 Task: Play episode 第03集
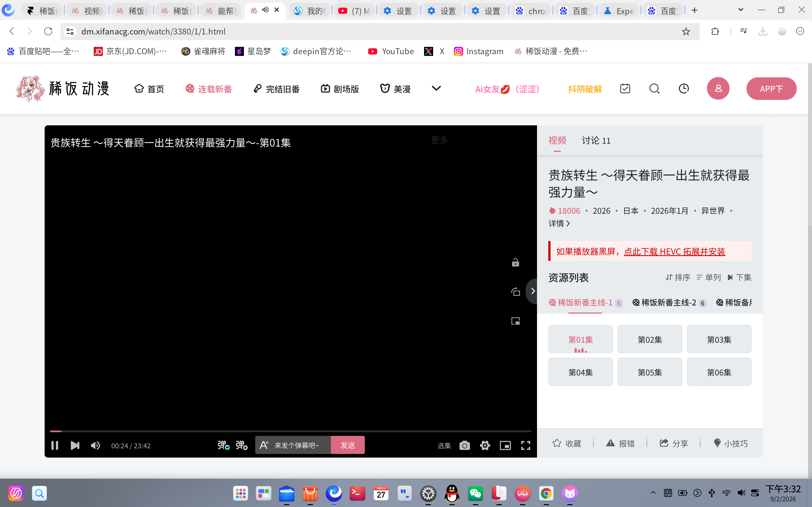[x=719, y=339]
